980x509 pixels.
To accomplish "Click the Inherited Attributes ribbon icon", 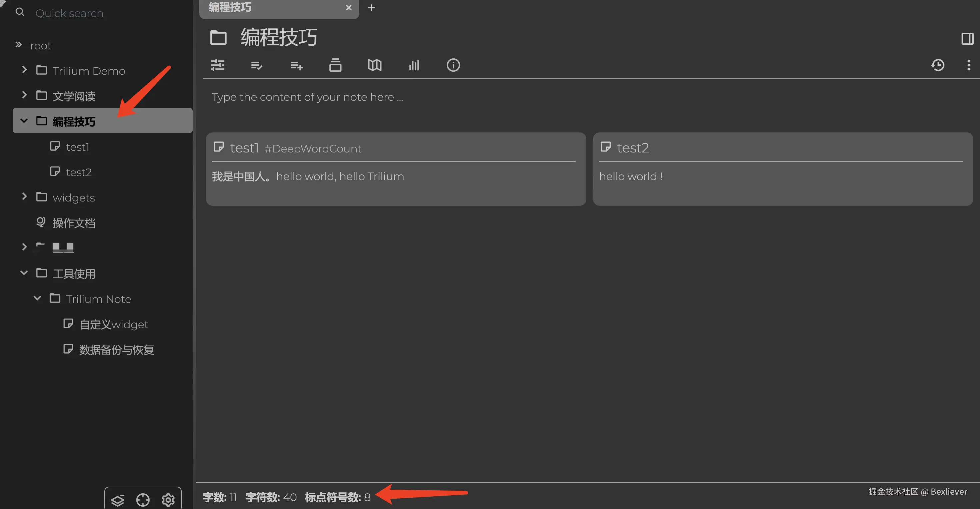I will (x=296, y=65).
